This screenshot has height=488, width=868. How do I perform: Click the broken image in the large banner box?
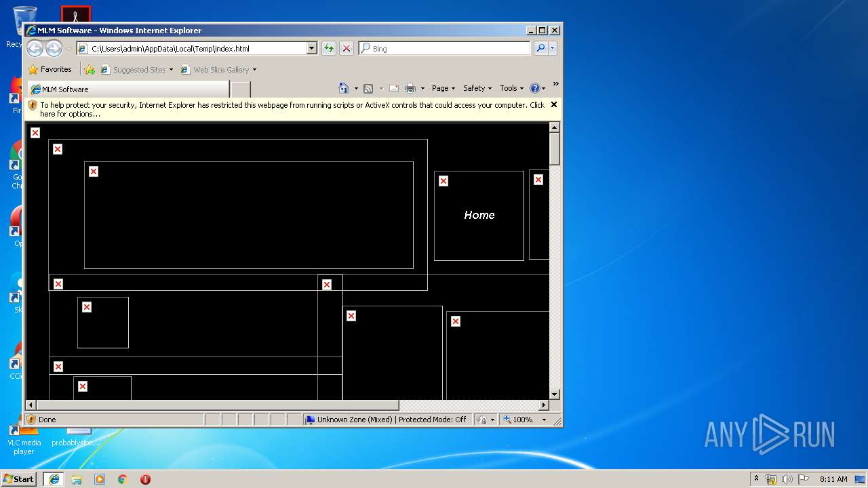click(94, 171)
